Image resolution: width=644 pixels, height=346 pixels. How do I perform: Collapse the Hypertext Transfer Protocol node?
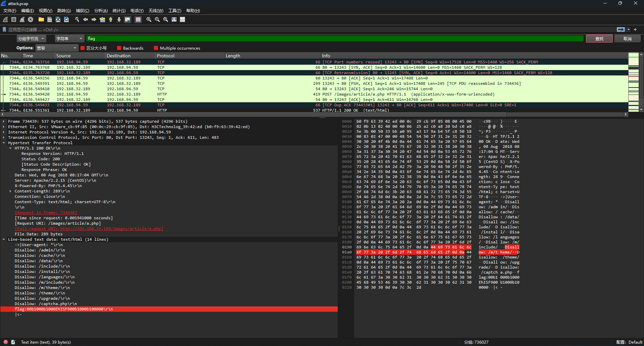pos(4,143)
